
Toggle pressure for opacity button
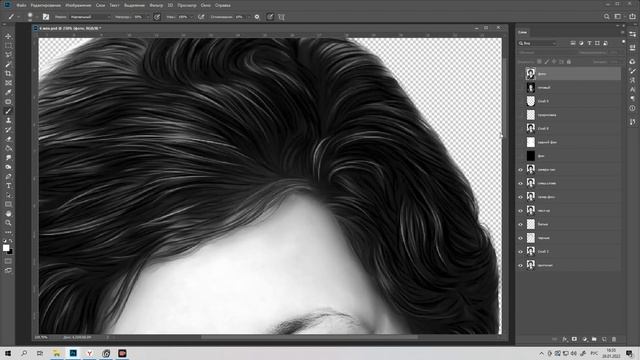click(x=157, y=17)
